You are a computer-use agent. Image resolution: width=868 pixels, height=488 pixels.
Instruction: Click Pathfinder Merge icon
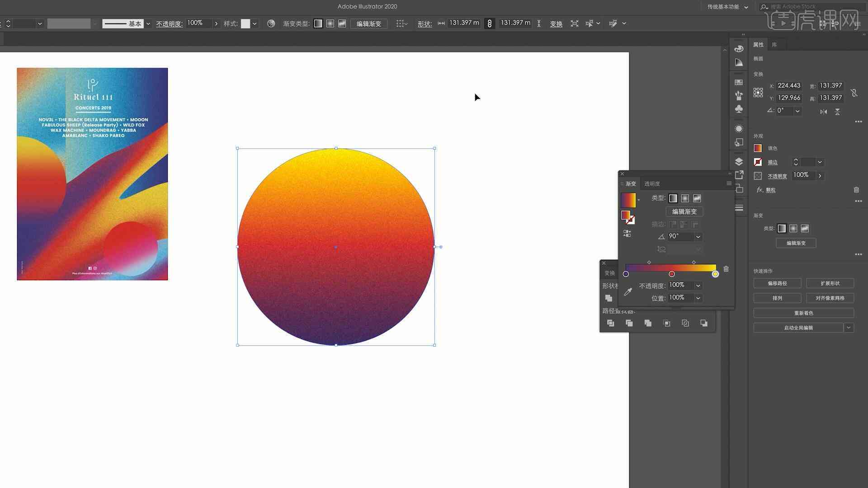648,323
